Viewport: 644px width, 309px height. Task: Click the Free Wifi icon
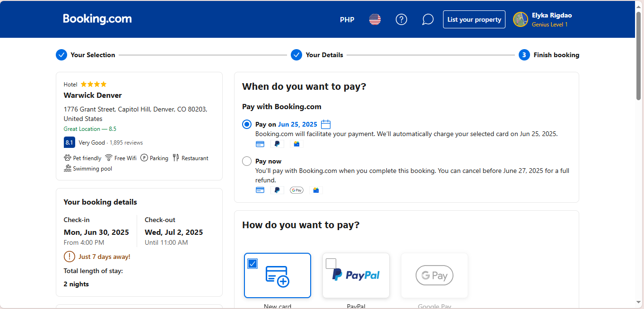pyautogui.click(x=109, y=158)
